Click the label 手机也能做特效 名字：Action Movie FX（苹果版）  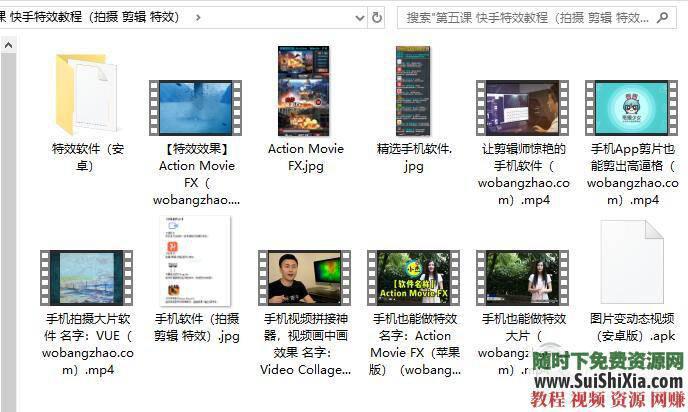pyautogui.click(x=415, y=344)
